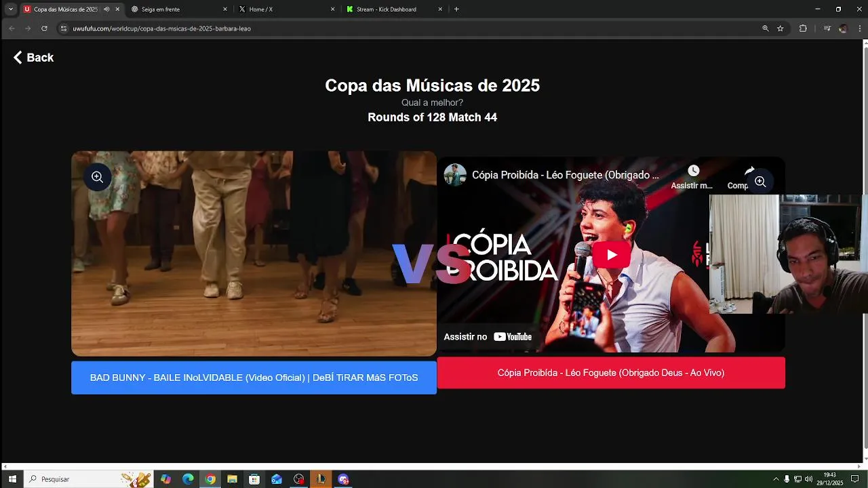This screenshot has width=868, height=488.
Task: Click the YouTube share arrow icon
Action: (x=749, y=171)
